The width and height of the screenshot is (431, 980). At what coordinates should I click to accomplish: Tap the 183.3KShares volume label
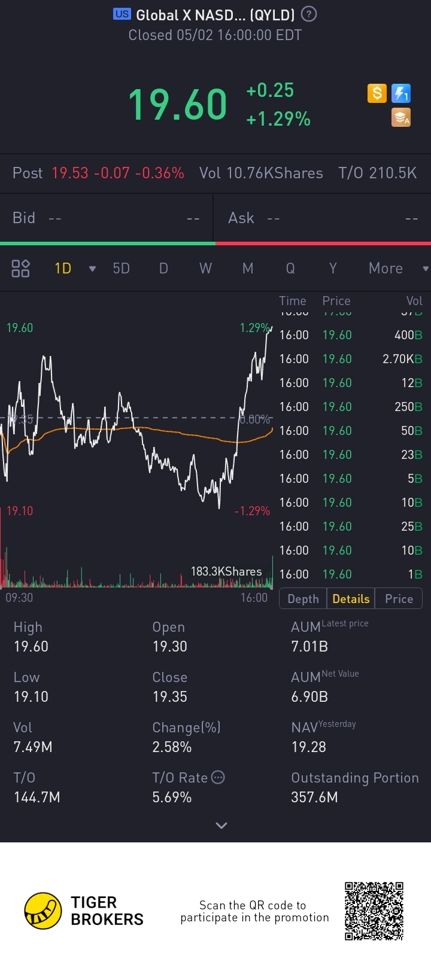tap(226, 571)
